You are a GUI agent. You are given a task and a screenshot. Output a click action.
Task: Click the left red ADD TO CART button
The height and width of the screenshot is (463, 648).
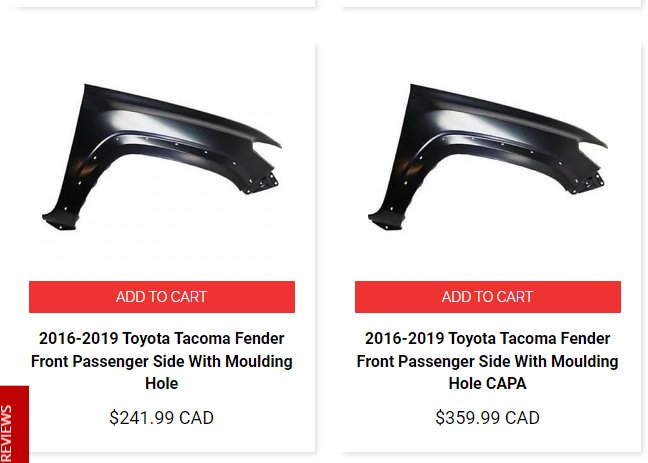click(x=162, y=297)
